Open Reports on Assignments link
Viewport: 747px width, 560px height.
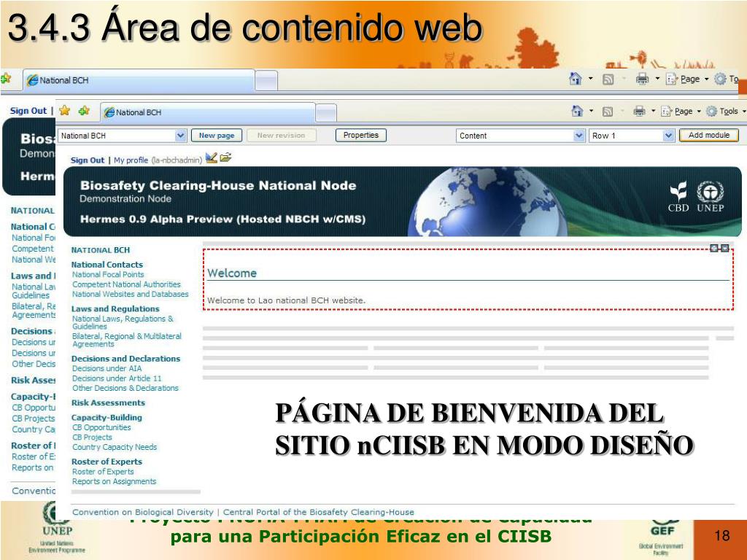115,481
